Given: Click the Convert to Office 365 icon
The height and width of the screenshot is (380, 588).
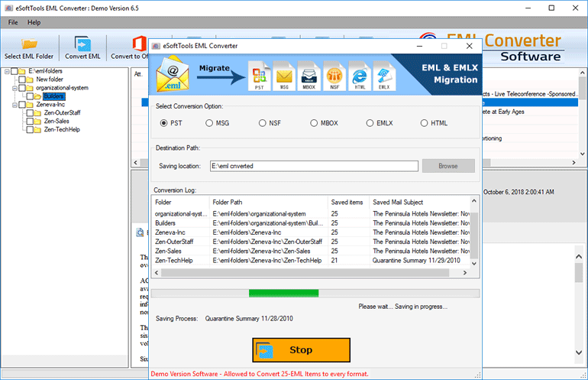Looking at the screenshot, I should coord(140,44).
